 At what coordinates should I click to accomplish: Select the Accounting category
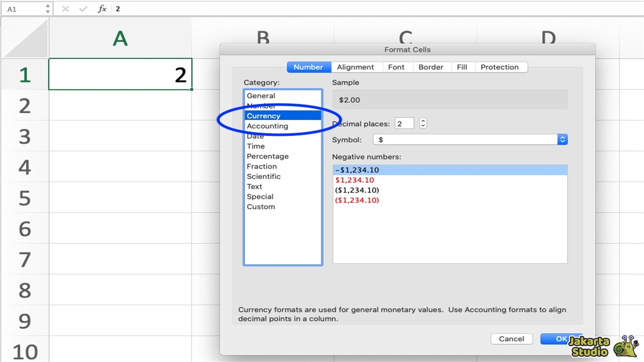267,126
